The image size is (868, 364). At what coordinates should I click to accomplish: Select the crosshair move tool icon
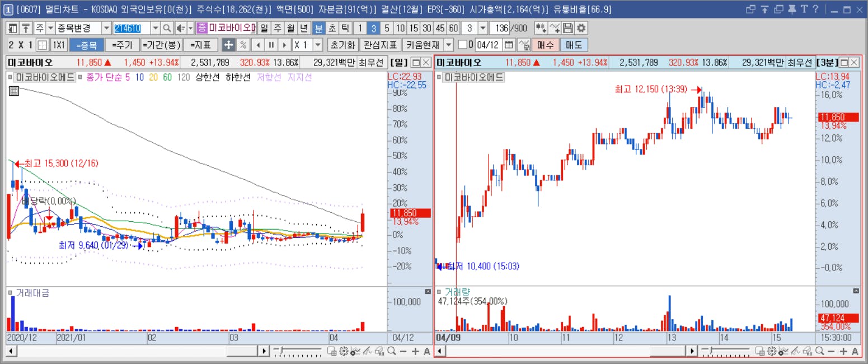coord(228,45)
